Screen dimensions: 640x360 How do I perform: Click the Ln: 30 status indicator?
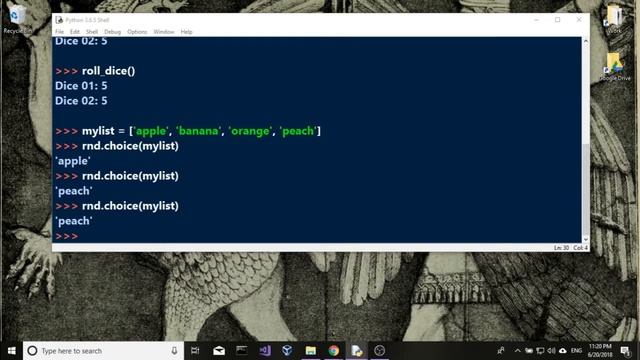point(561,248)
